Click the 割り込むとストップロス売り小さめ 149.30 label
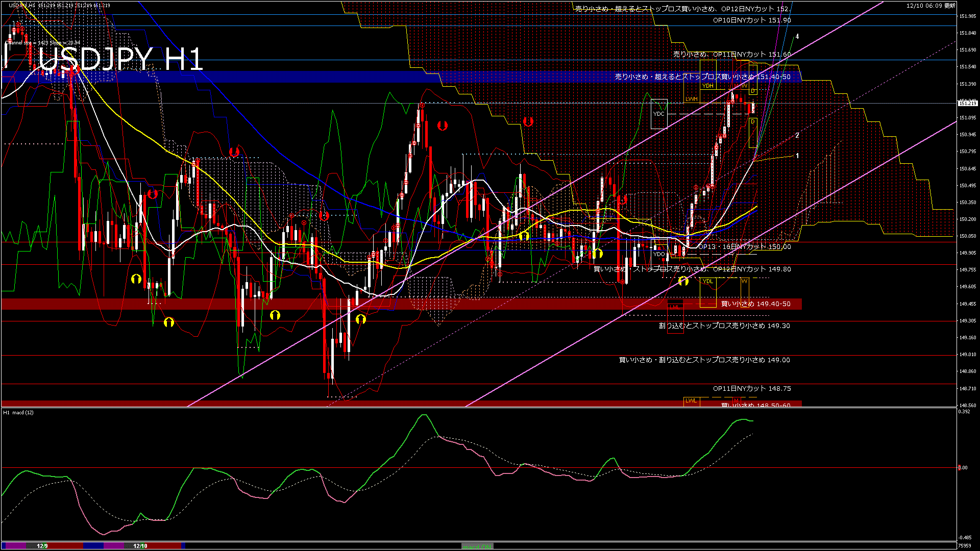Screen dimensions: 980x551 click(724, 325)
